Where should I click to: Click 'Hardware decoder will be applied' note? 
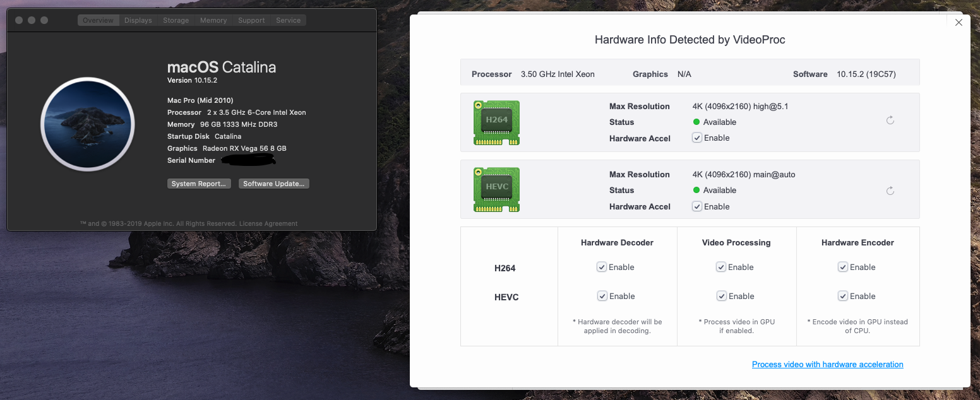point(617,326)
